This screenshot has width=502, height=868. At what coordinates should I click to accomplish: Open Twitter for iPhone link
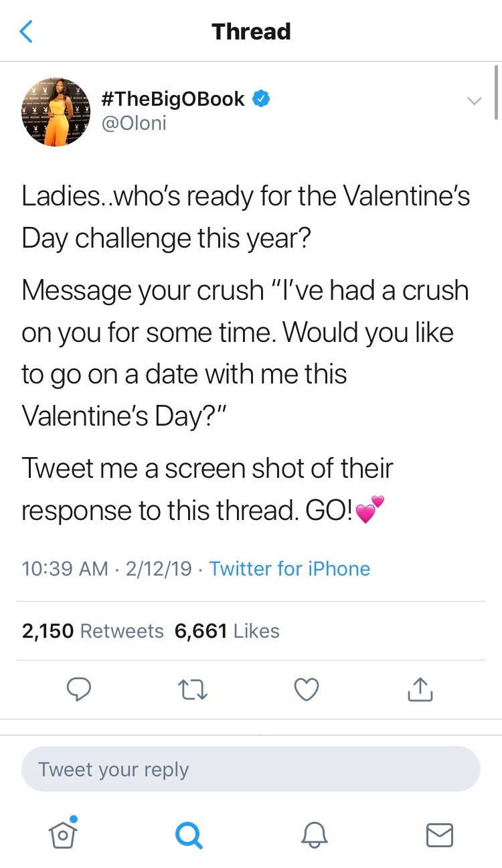click(290, 568)
